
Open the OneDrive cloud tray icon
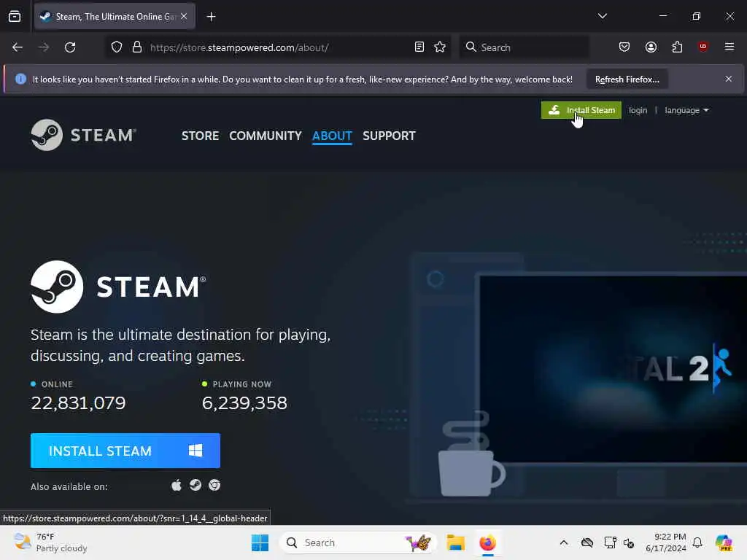click(587, 542)
